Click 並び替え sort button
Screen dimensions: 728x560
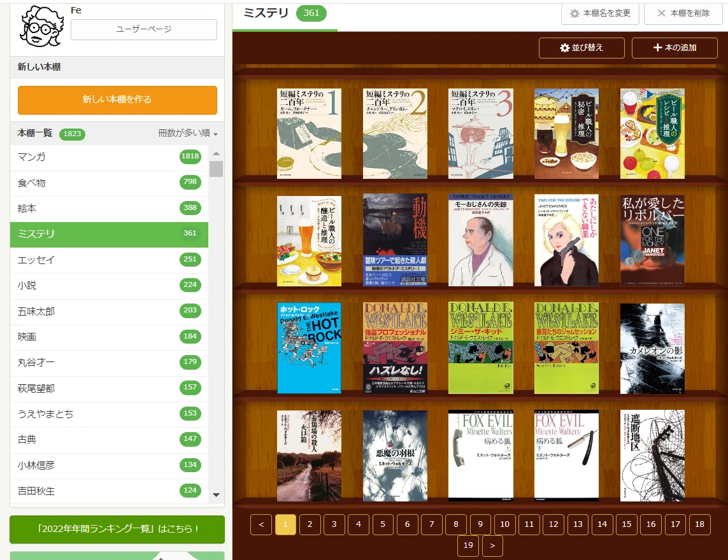point(582,48)
